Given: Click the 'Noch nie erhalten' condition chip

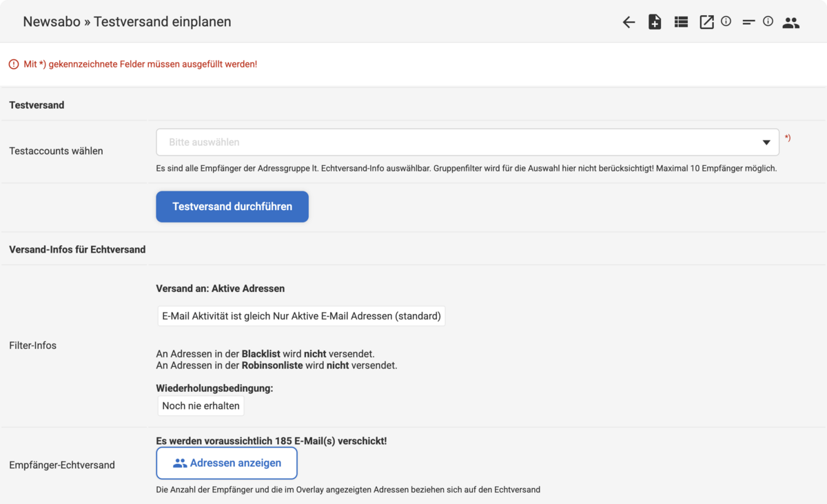Looking at the screenshot, I should click(201, 406).
